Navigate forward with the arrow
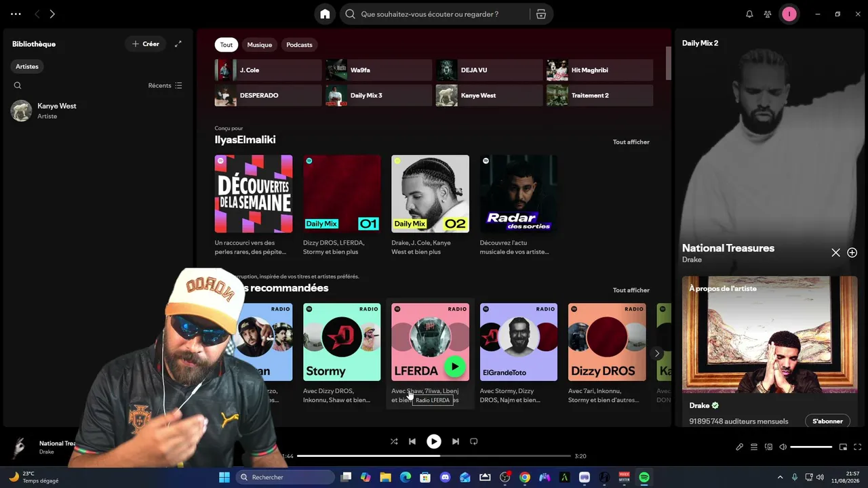The height and width of the screenshot is (488, 868). pos(52,14)
